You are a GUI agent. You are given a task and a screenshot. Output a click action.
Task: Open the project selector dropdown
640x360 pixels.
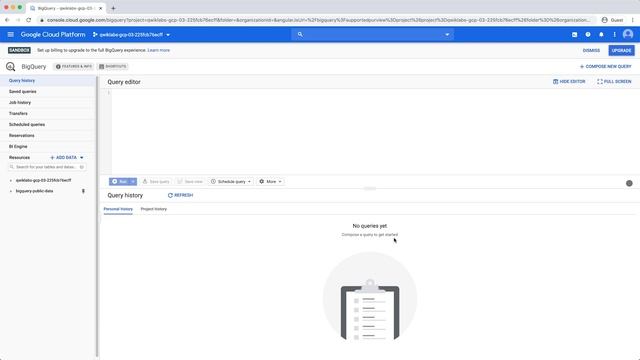(x=131, y=35)
